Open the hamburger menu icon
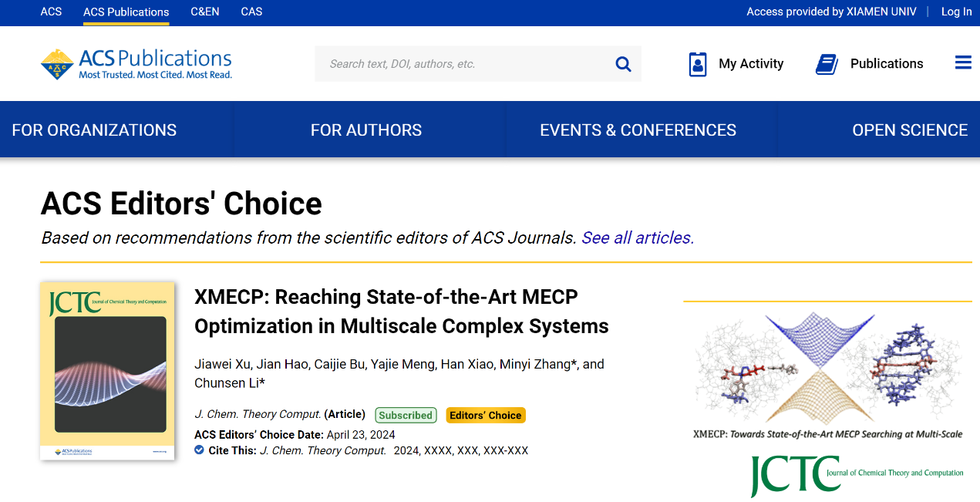 tap(963, 63)
